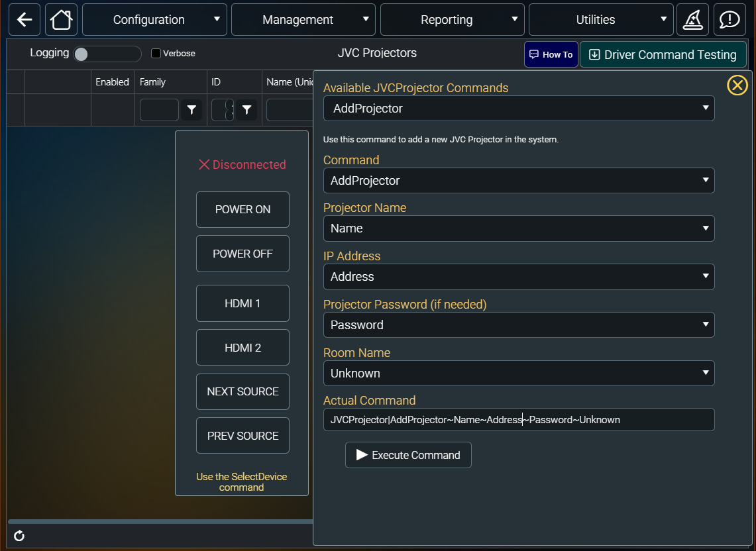
Task: Open the Management menu
Action: 303,20
